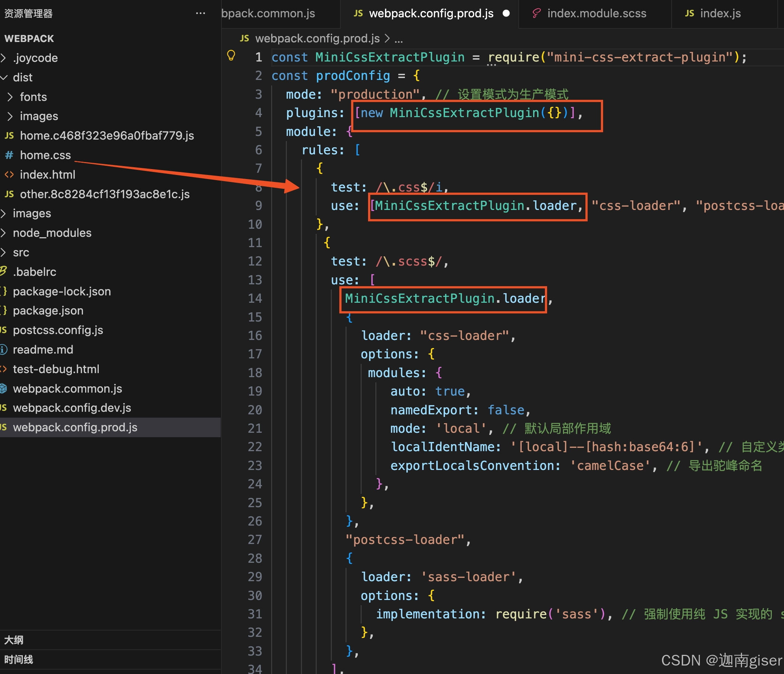
Task: Open webpack.common.js in file tree
Action: 67,389
